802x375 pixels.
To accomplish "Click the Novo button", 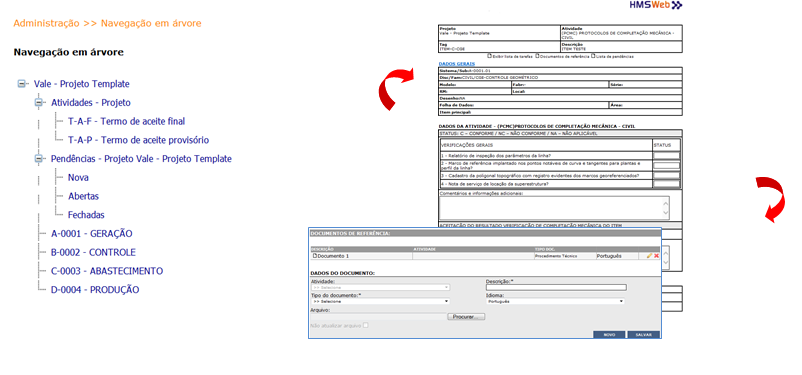I will 609,335.
